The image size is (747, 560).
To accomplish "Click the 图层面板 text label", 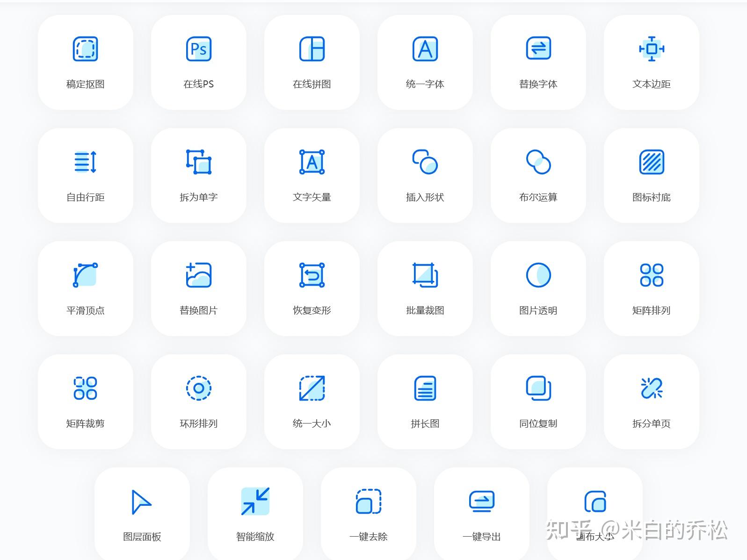I will coord(142,537).
